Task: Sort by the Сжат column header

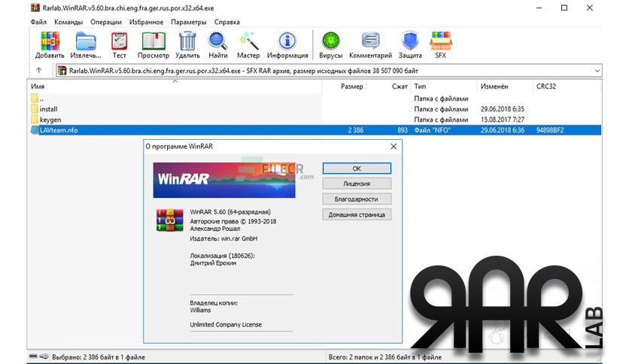Action: 400,86
